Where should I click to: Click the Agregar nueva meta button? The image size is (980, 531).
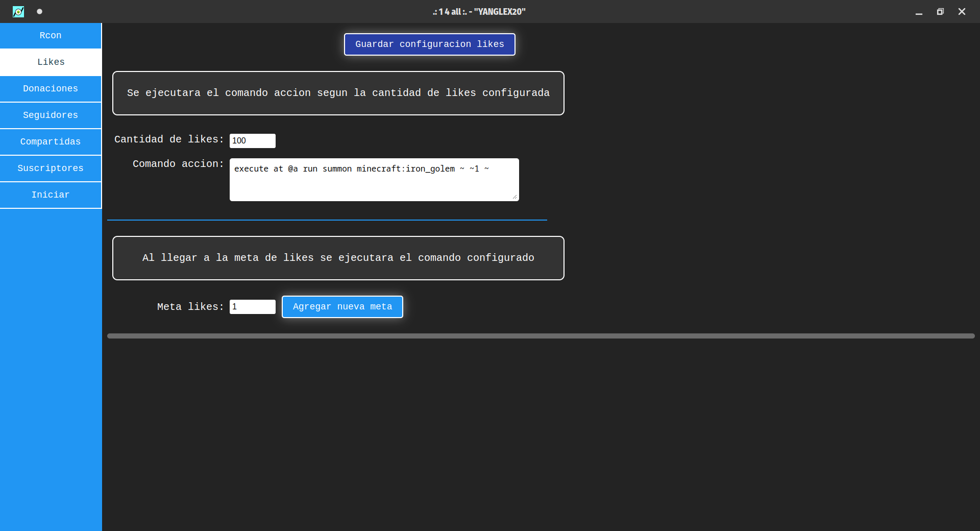point(342,307)
